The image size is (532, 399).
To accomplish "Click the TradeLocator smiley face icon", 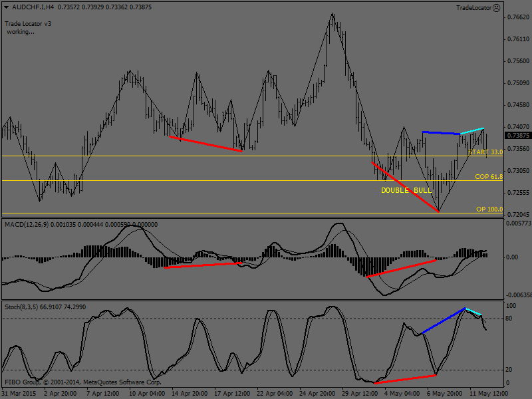I will click(496, 7).
